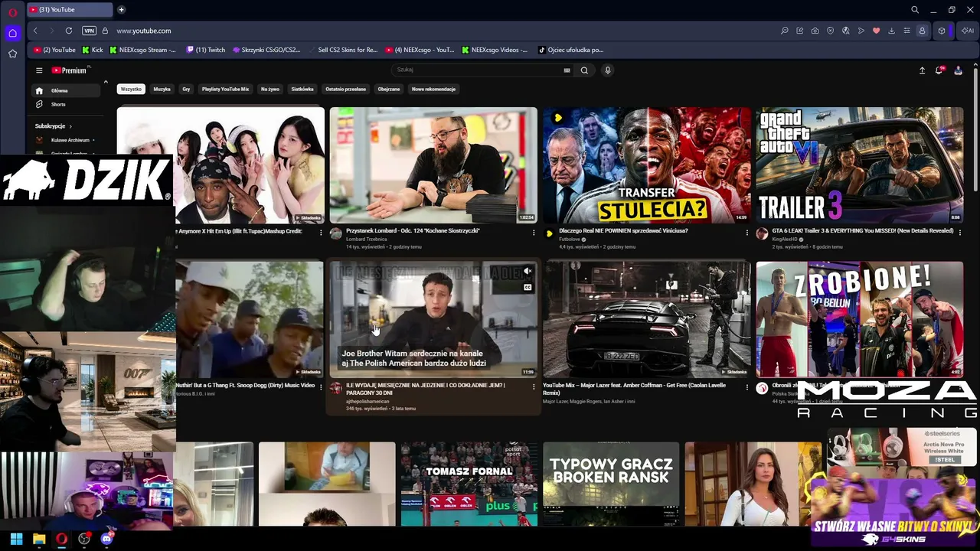Open a new browser tab with plus
The height and width of the screenshot is (551, 980).
coord(121,10)
